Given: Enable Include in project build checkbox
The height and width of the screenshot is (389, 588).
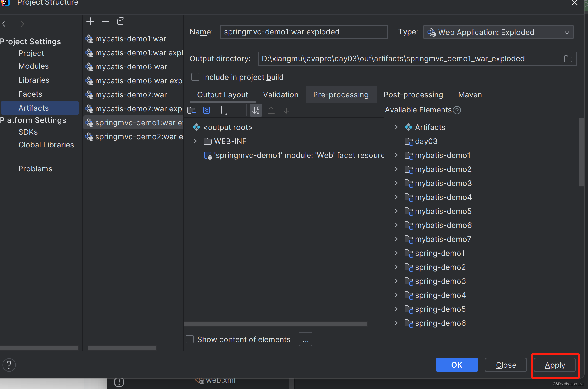Looking at the screenshot, I should click(x=195, y=77).
